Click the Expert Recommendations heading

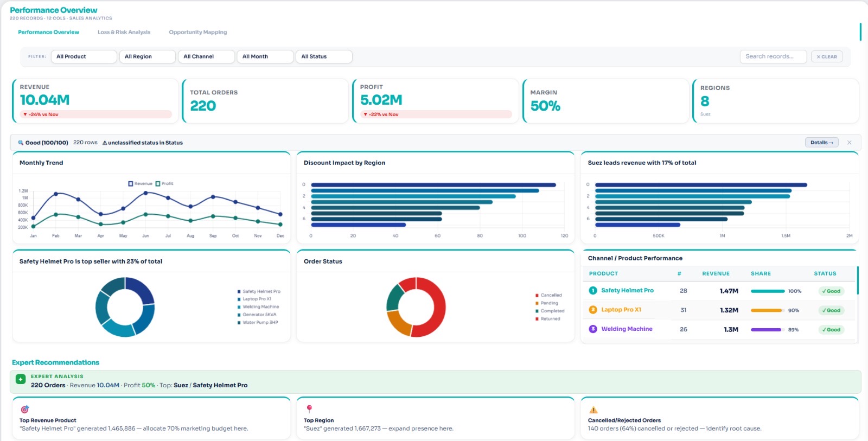[x=55, y=362]
